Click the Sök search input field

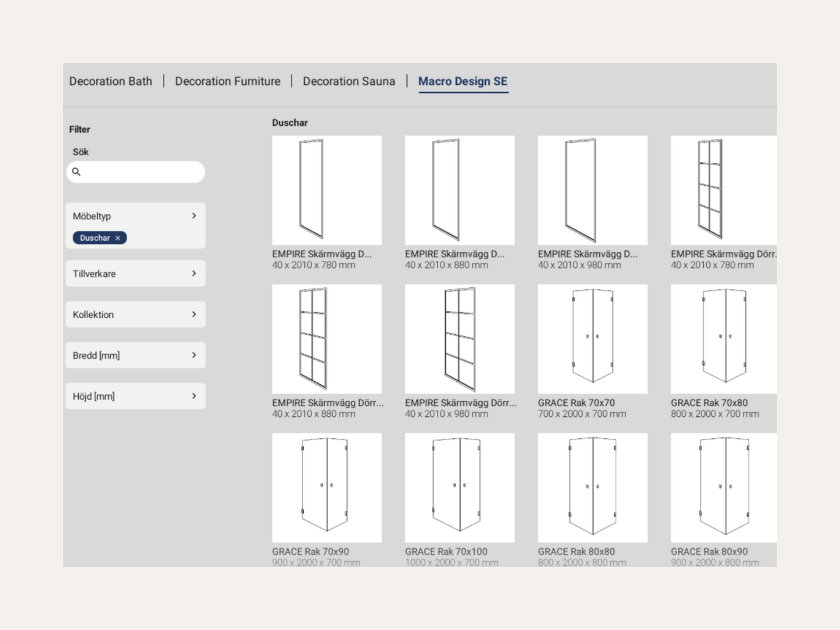tap(136, 172)
